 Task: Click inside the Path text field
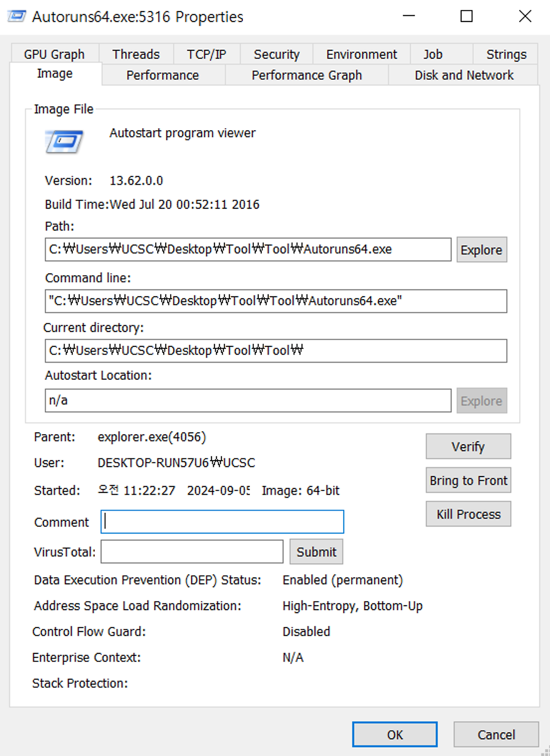[x=248, y=249]
